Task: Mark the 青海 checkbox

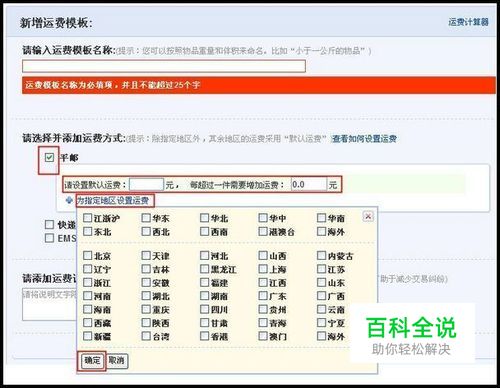Action: [263, 323]
